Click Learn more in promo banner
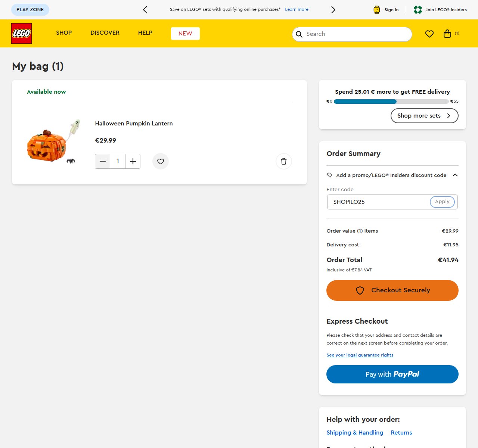 point(297,10)
